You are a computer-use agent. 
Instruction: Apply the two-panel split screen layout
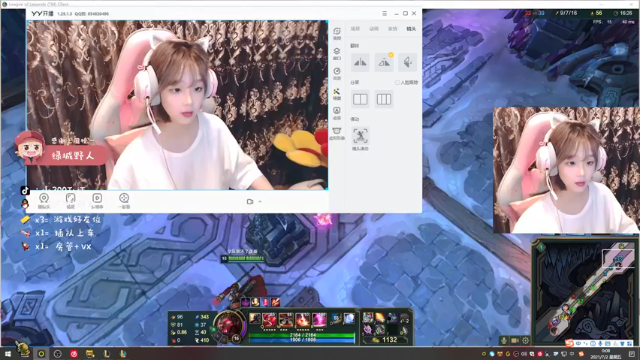360,99
